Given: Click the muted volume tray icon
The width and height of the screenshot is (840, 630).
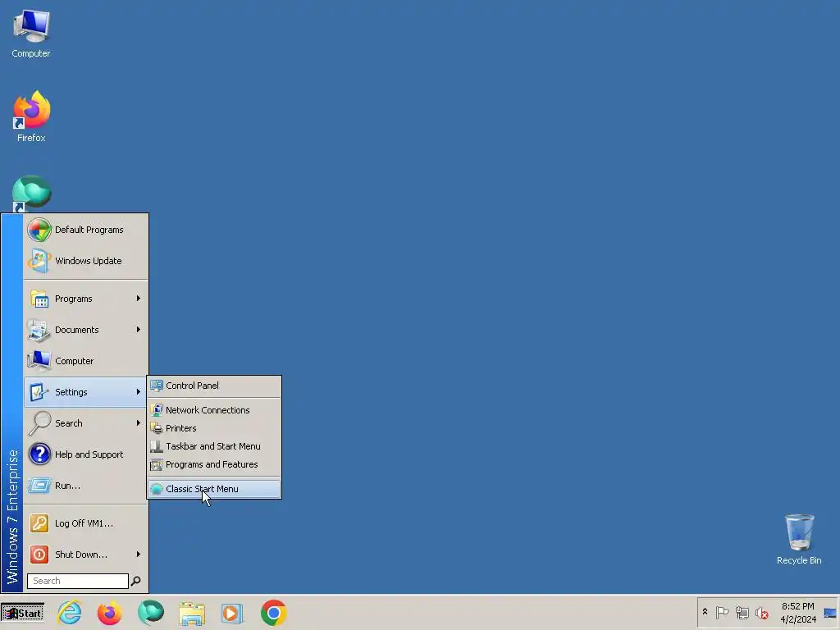Looking at the screenshot, I should pyautogui.click(x=762, y=612).
